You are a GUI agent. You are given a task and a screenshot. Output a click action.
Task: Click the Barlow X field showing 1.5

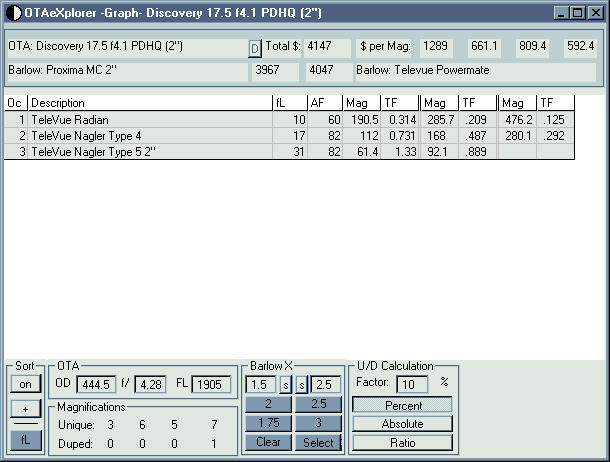pyautogui.click(x=261, y=385)
